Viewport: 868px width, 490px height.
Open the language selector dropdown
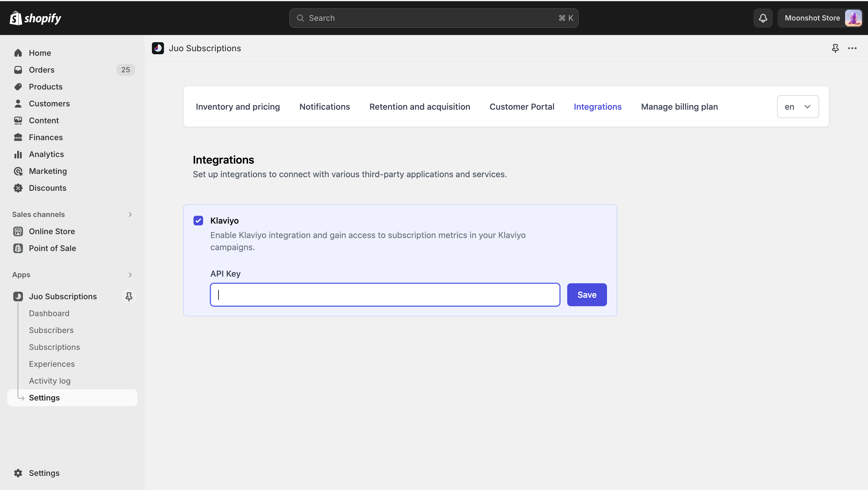click(798, 106)
